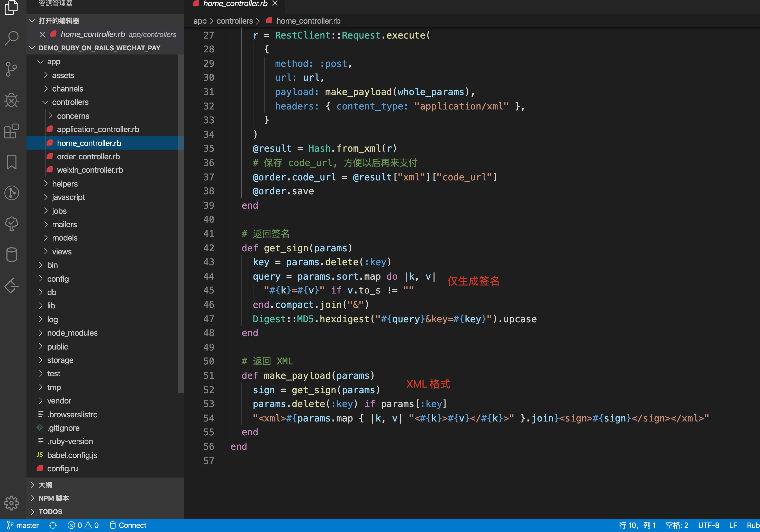The image size is (760, 532).
Task: Open the Bookmarks panel icon
Action: click(x=12, y=162)
